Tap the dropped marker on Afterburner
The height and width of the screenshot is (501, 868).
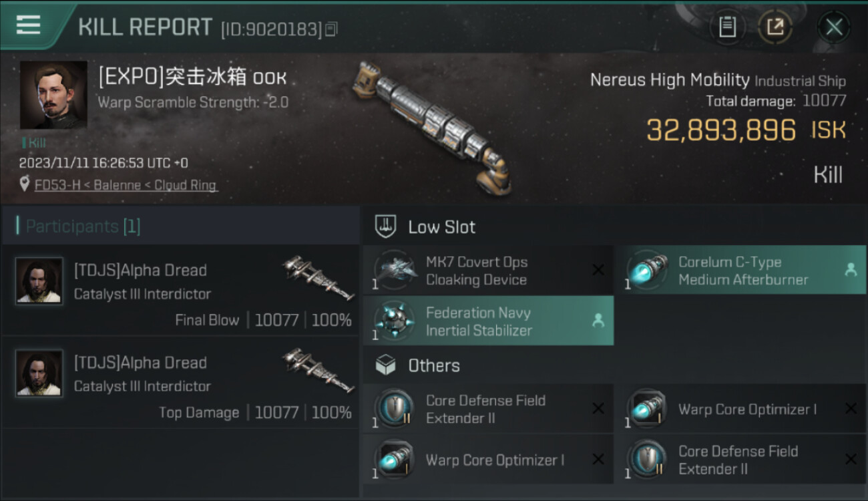point(850,270)
